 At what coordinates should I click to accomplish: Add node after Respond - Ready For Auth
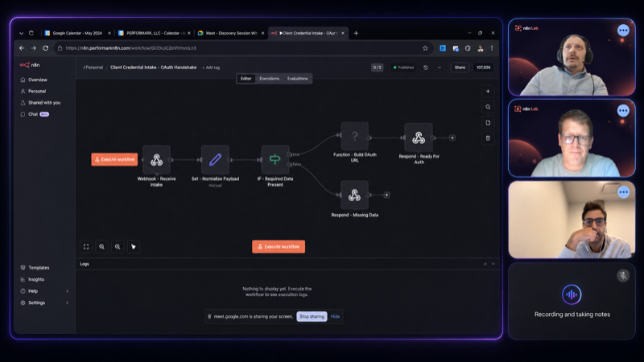(x=452, y=138)
